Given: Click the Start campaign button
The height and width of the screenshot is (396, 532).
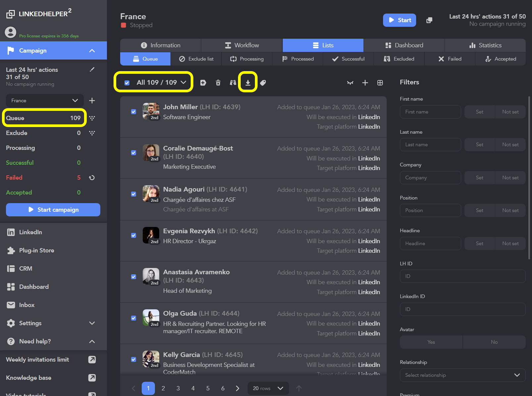Looking at the screenshot, I should 53,210.
